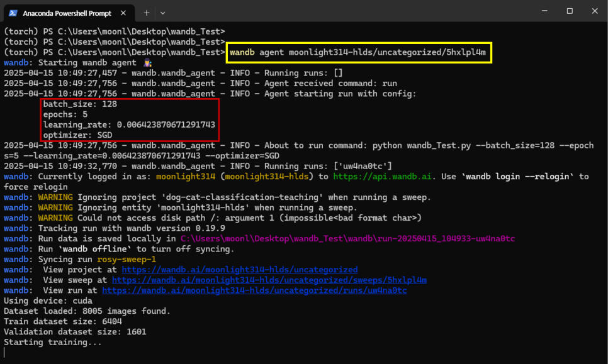
Task: Click the username 'moonlight314' in login line
Action: 185,177
